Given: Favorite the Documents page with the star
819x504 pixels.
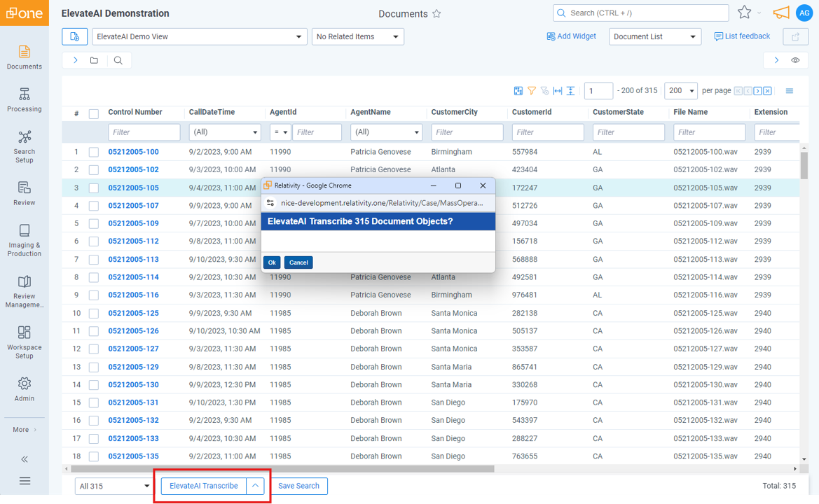Looking at the screenshot, I should [436, 14].
